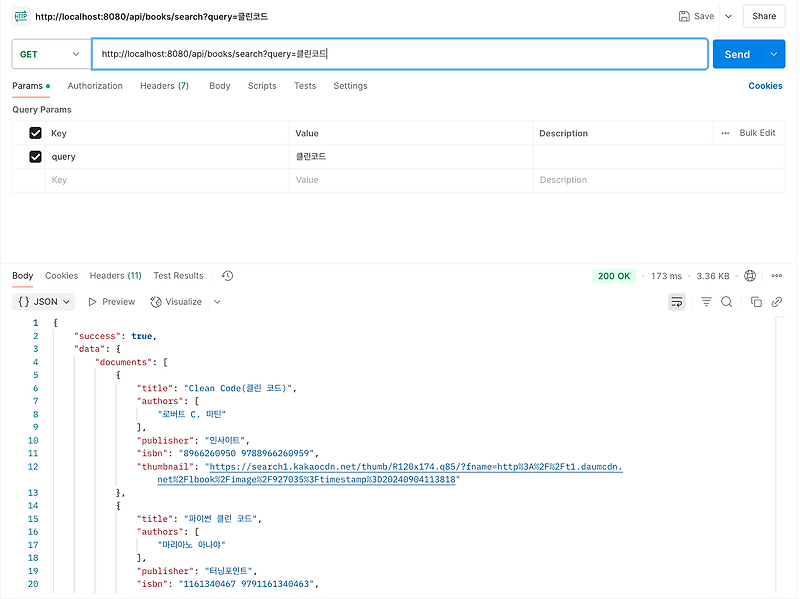This screenshot has width=800, height=599.
Task: Click the request history clock icon
Action: 226,275
